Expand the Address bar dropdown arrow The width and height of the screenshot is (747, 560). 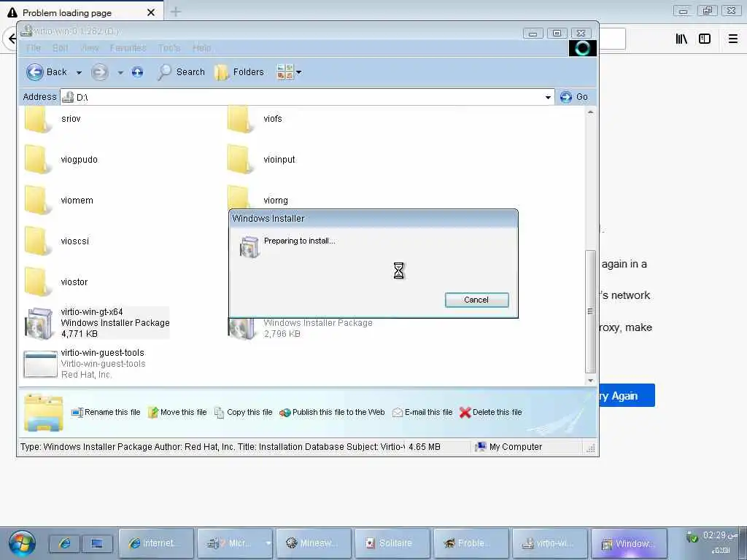coord(548,97)
